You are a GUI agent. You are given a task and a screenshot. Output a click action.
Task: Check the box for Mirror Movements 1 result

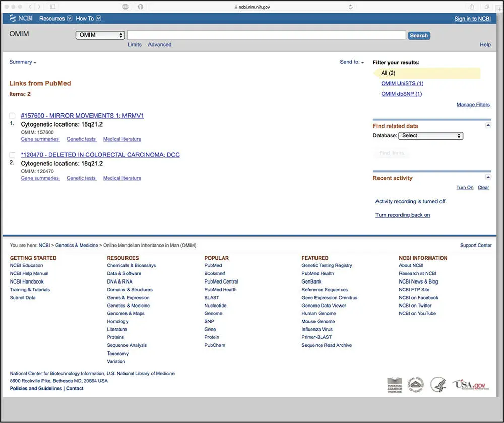12,116
